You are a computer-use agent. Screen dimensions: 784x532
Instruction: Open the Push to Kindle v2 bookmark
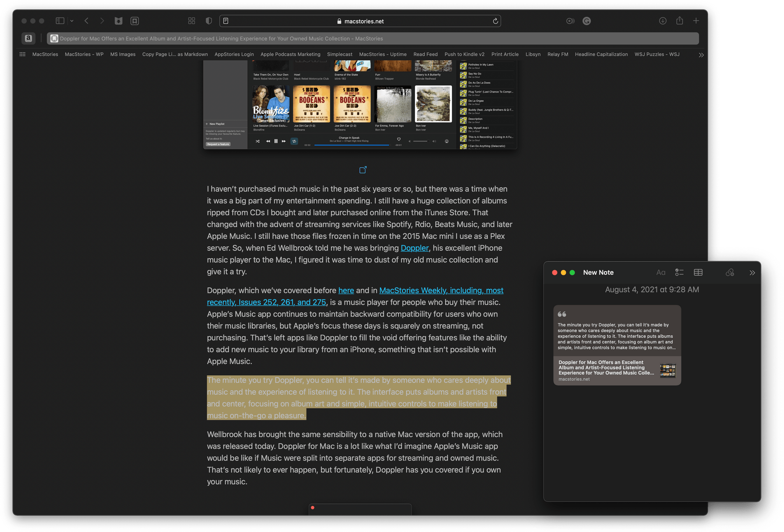(464, 54)
